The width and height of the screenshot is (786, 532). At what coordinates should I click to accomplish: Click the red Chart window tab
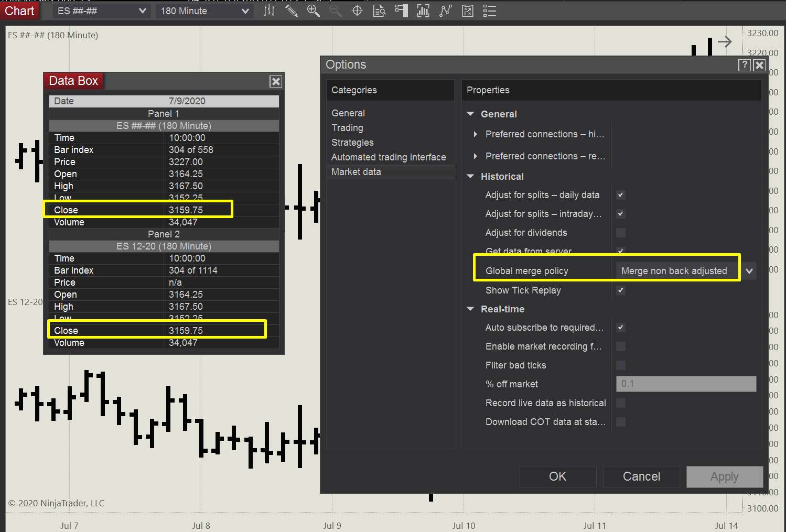point(20,11)
